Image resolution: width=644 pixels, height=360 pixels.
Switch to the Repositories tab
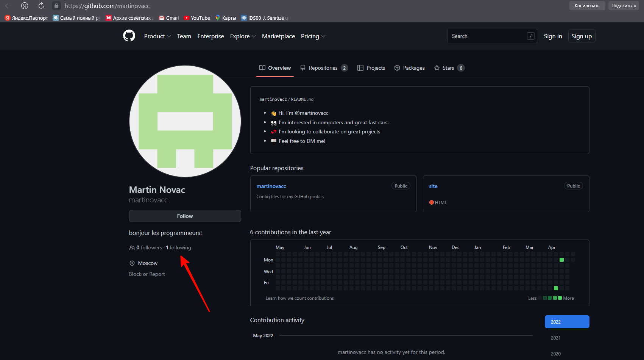pyautogui.click(x=323, y=68)
